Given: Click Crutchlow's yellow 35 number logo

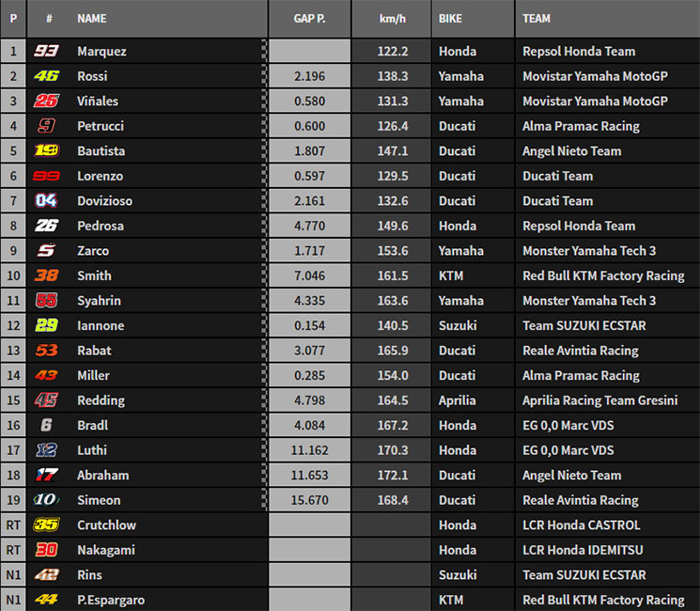Looking at the screenshot, I should pos(46,525).
